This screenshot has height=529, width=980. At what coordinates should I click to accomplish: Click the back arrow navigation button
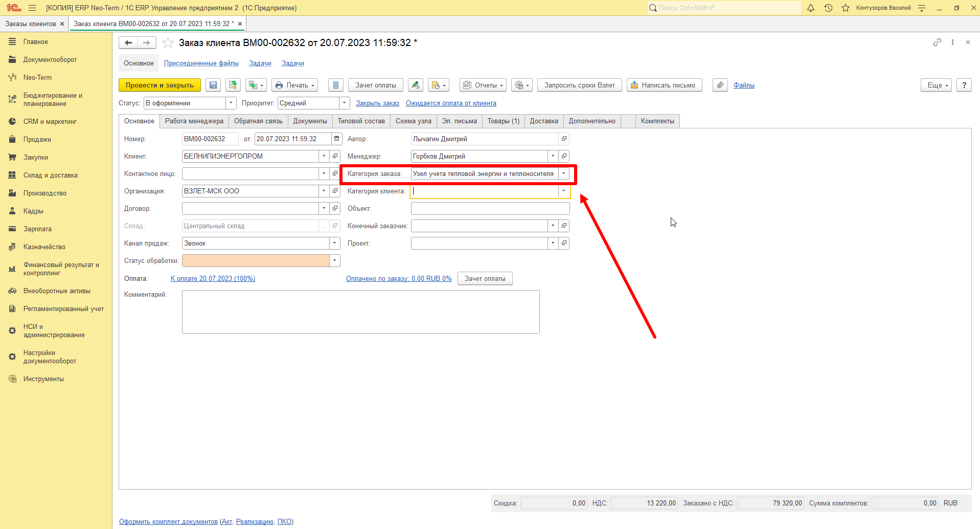pos(128,43)
